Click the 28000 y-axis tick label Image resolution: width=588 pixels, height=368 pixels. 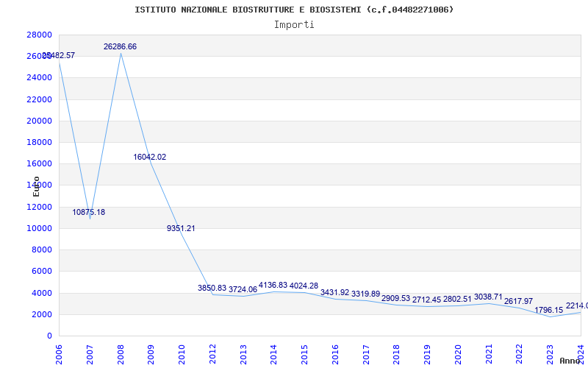(x=40, y=35)
